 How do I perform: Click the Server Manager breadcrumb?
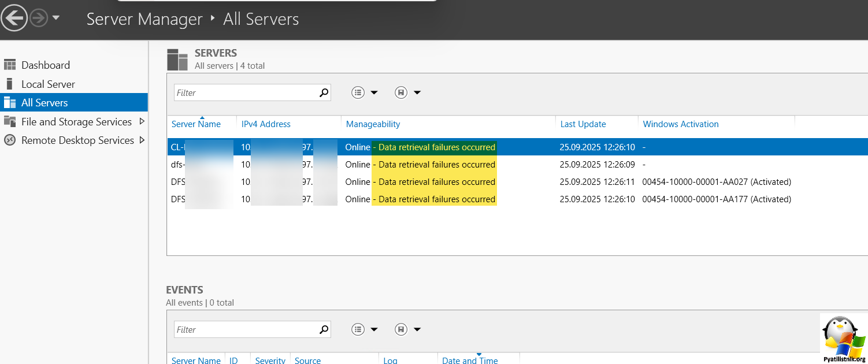click(144, 19)
